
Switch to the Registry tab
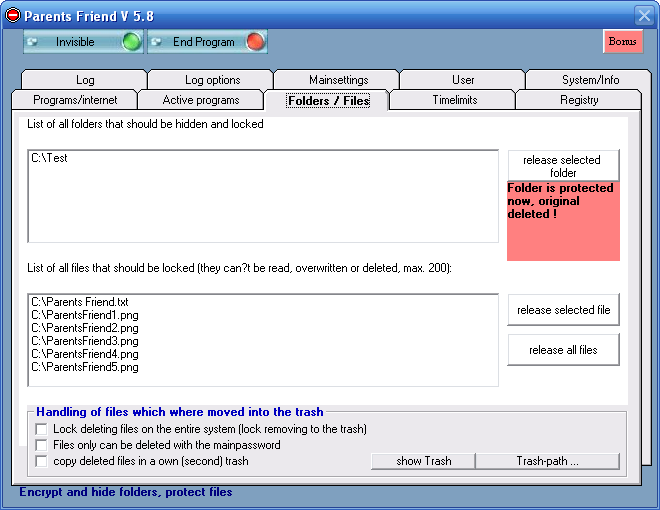click(x=579, y=100)
